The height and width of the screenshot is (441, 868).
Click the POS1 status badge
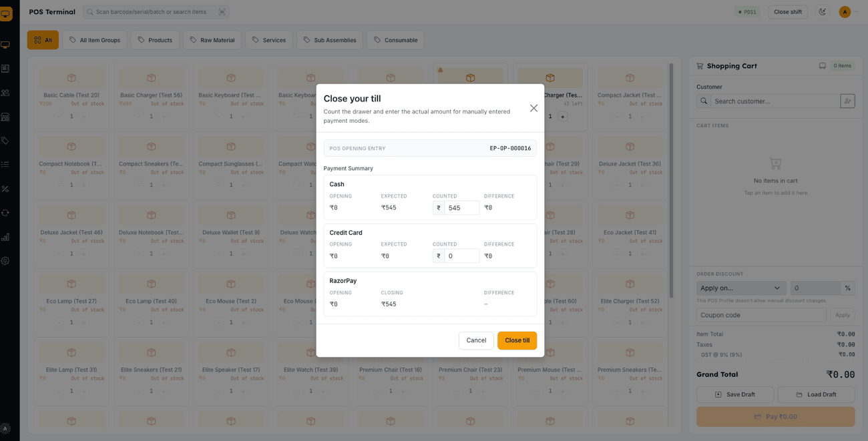747,12
